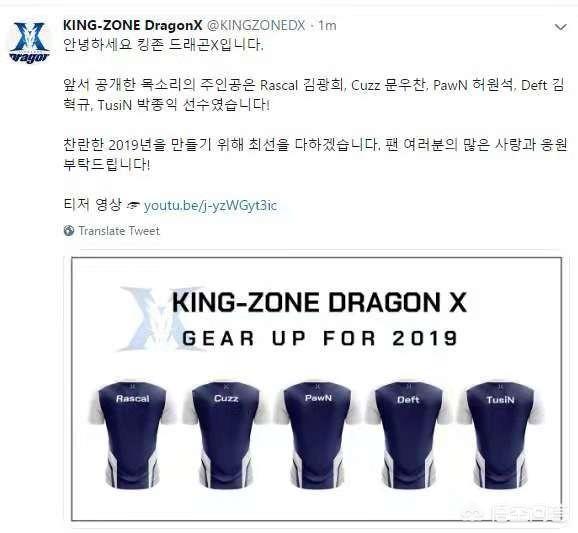This screenshot has width=578, height=533.
Task: Click the pointing hand emoji before link
Action: coord(132,206)
